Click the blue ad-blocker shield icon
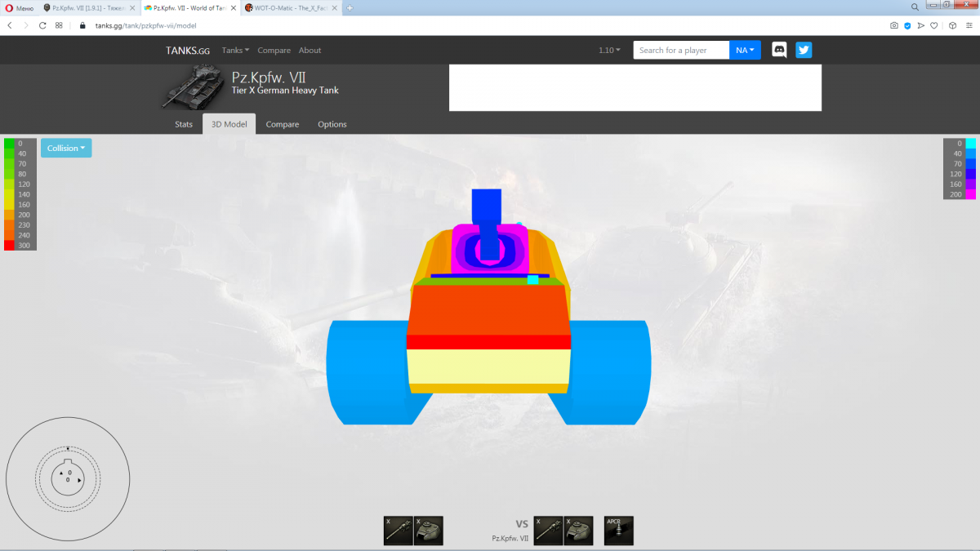980x551 pixels. pyautogui.click(x=907, y=25)
